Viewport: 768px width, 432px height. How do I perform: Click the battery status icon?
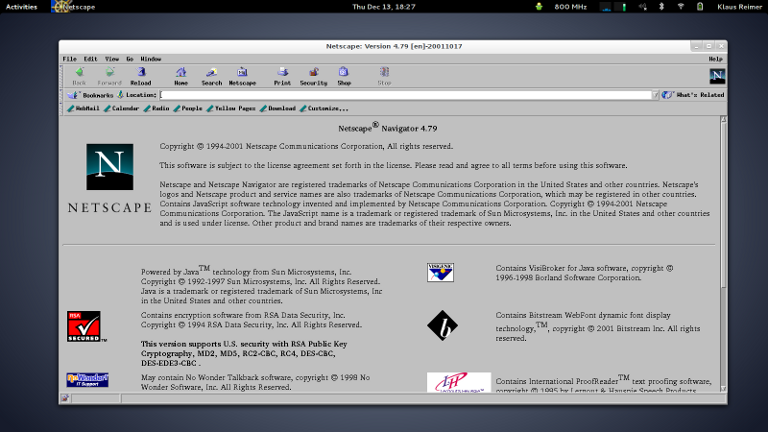pos(700,7)
